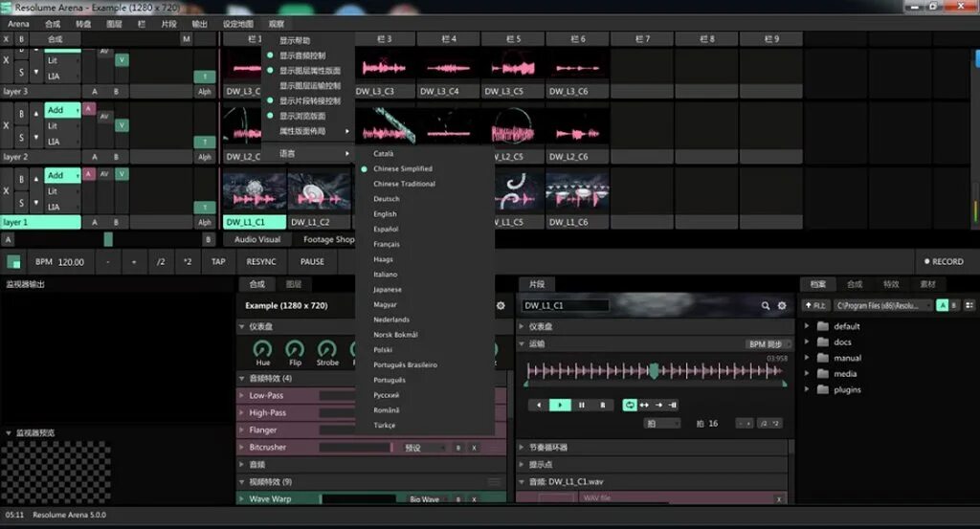Viewport: 980px width, 529px height.
Task: Select the layer 2 name label
Action: [x=40, y=157]
